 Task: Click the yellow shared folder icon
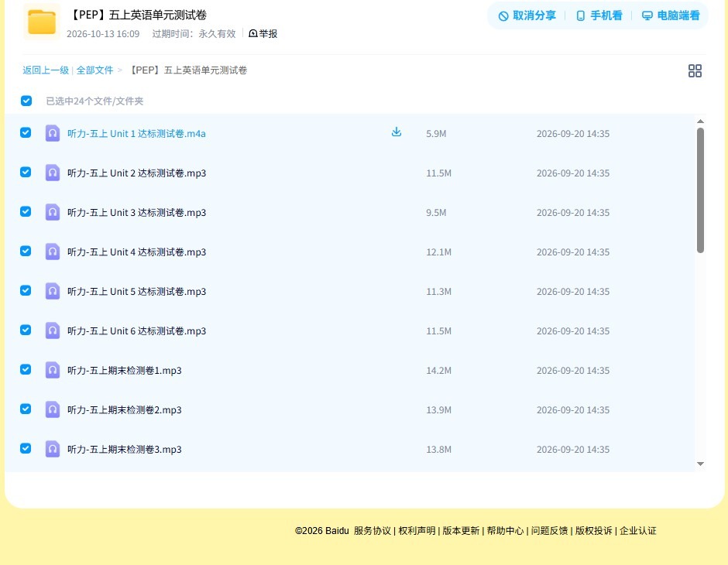click(x=42, y=22)
